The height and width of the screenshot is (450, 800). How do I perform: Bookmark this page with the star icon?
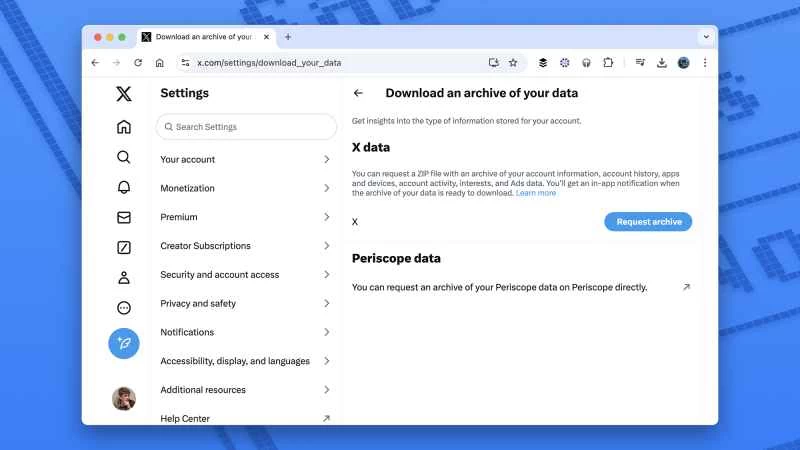(x=513, y=62)
